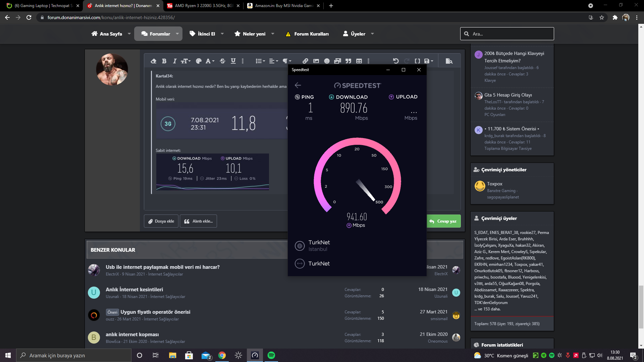Open the İkinci El menu
This screenshot has width=644, height=362.
click(x=202, y=34)
